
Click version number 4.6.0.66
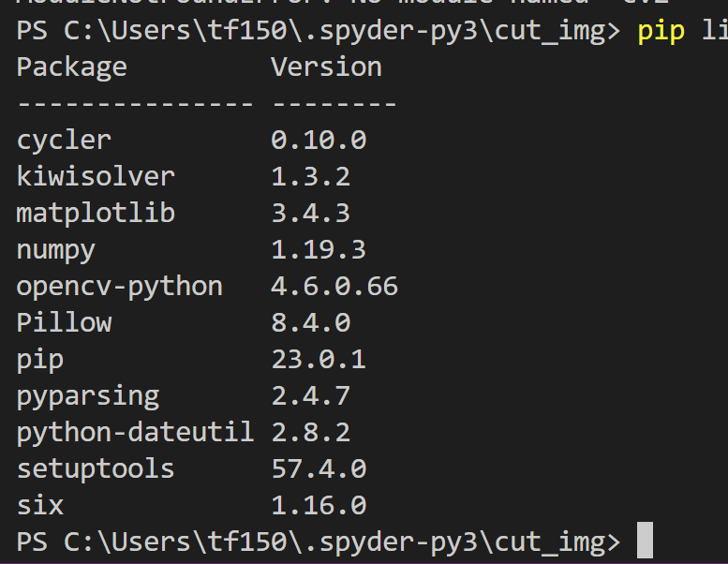(334, 287)
